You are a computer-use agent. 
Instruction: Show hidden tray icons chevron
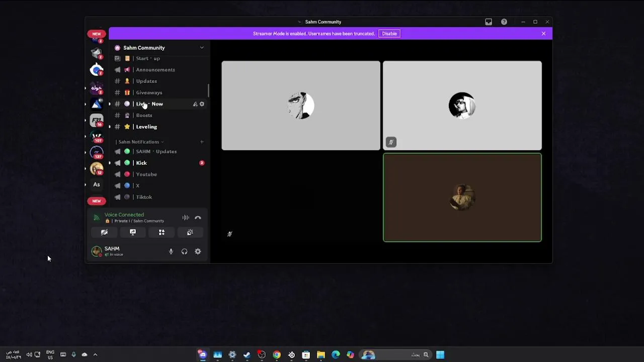click(x=95, y=354)
